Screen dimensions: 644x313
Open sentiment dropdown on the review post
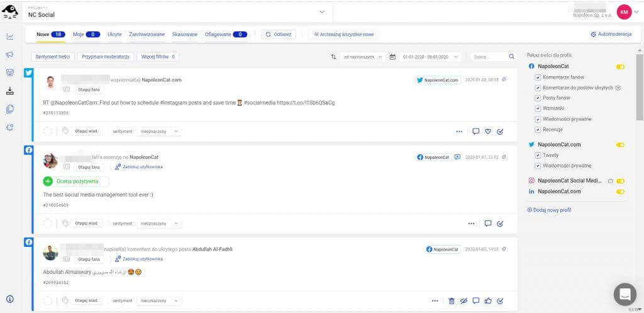(159, 224)
